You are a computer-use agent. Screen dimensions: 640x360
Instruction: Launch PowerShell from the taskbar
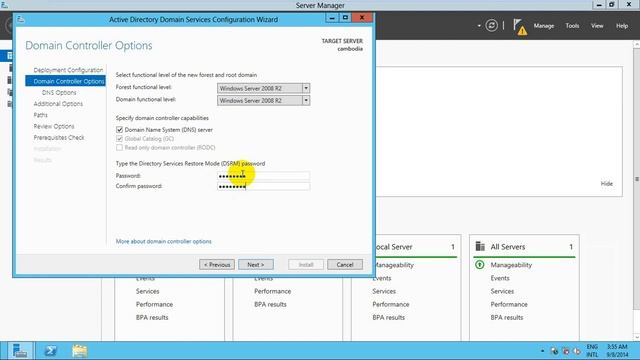pyautogui.click(x=50, y=351)
